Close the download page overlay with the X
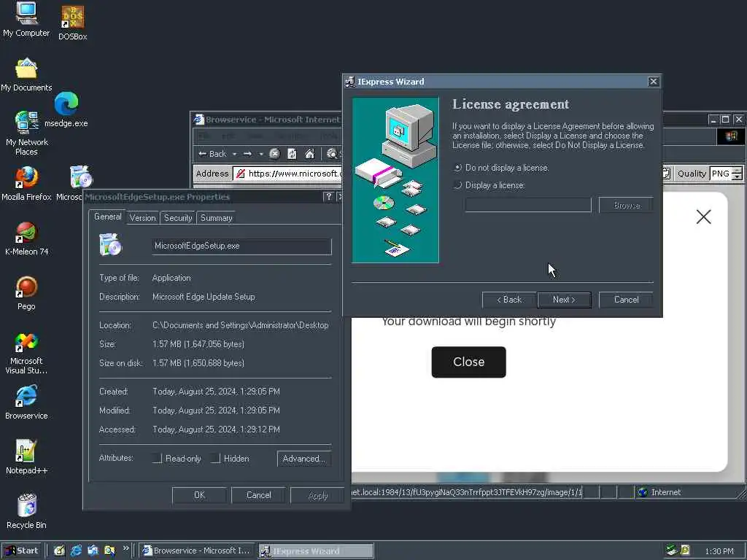 704,217
